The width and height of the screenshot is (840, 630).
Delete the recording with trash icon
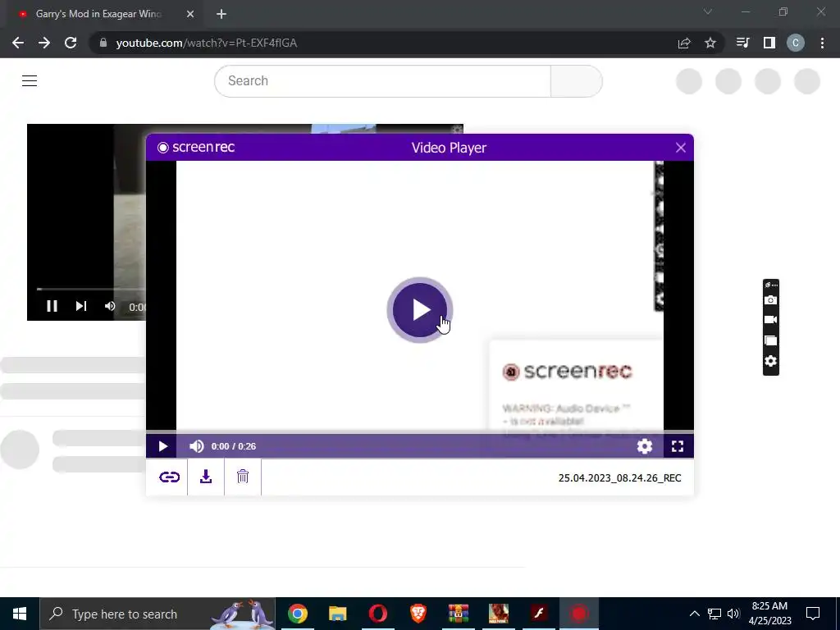click(x=243, y=477)
